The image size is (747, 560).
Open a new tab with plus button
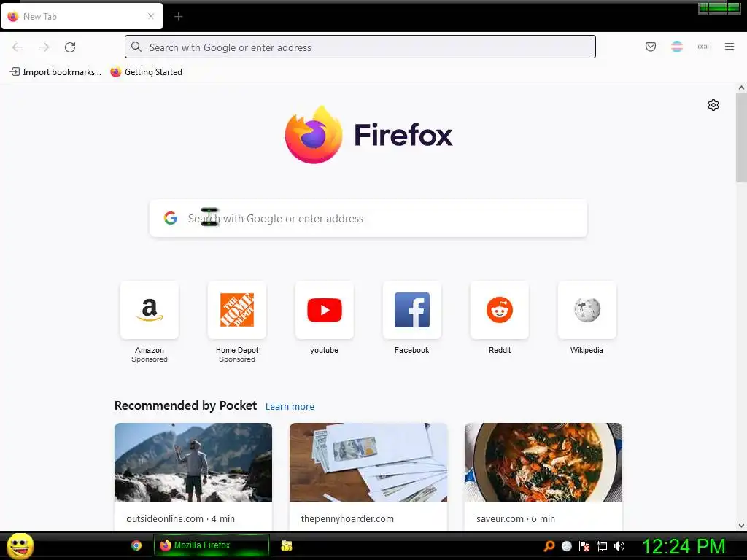[x=178, y=17]
